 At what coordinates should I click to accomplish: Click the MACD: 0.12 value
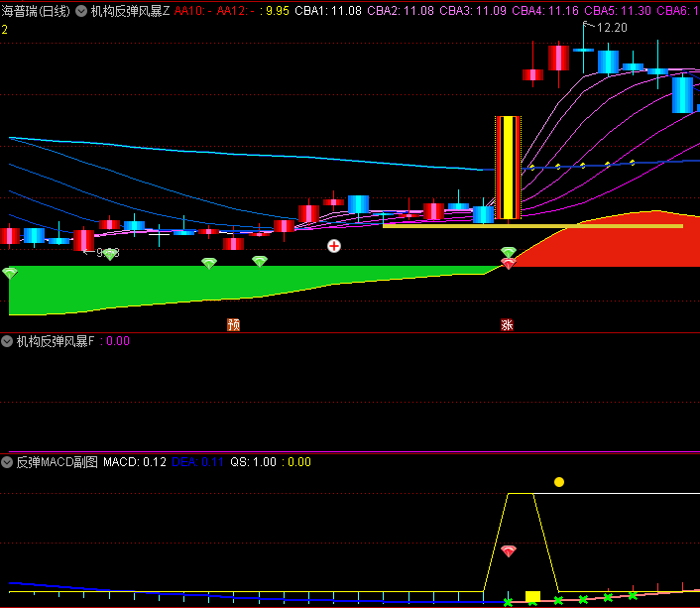point(135,462)
